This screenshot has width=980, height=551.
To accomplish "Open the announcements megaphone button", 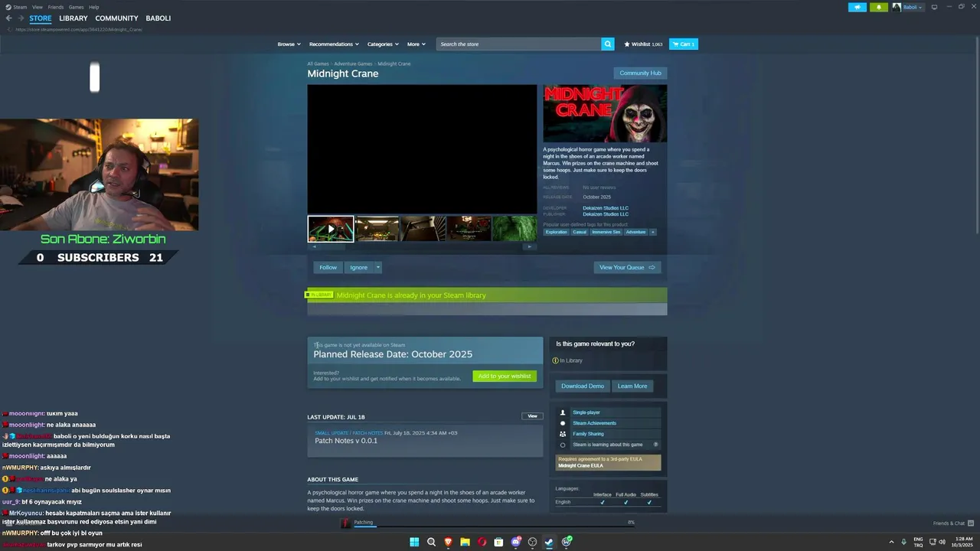I will 857,7.
